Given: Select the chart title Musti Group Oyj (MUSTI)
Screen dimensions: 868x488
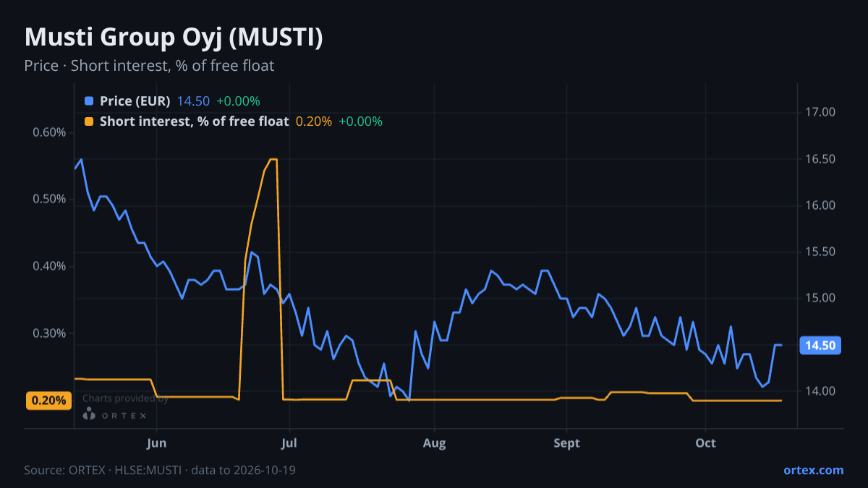Looking at the screenshot, I should tap(174, 38).
